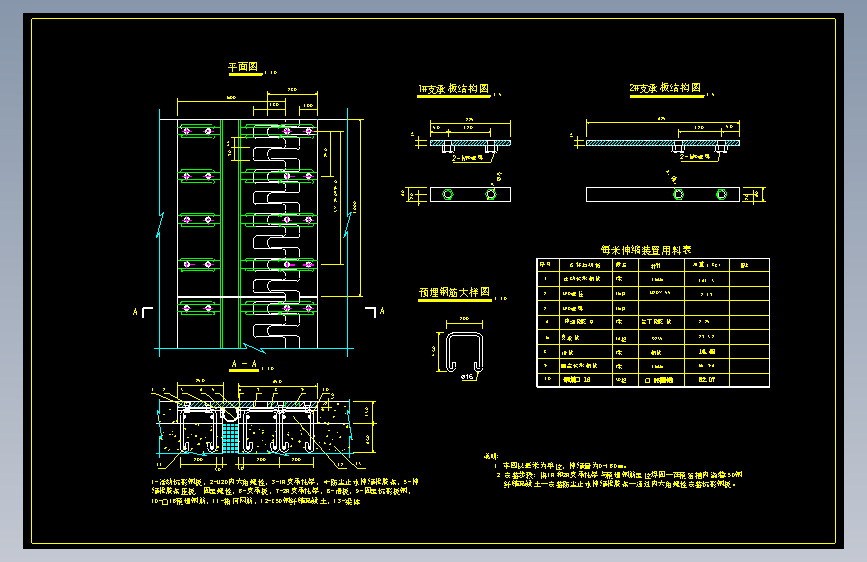Select the left A section cut marker
Screen dimensions: 867x562
142,312
